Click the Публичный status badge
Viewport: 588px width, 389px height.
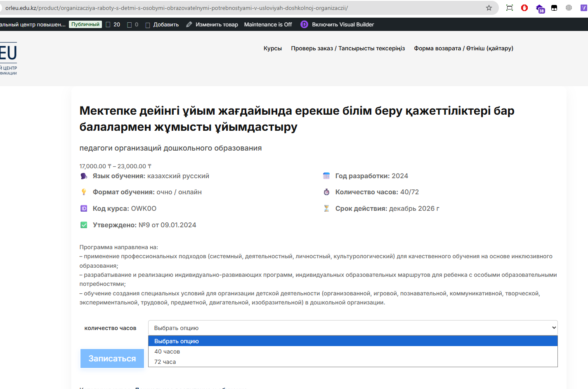(x=85, y=24)
